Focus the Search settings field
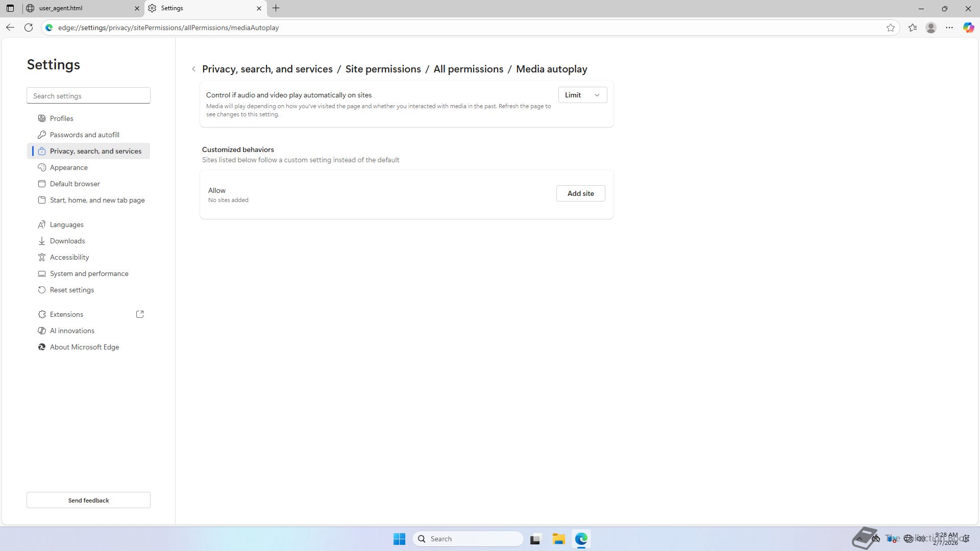The image size is (980, 551). tap(88, 96)
